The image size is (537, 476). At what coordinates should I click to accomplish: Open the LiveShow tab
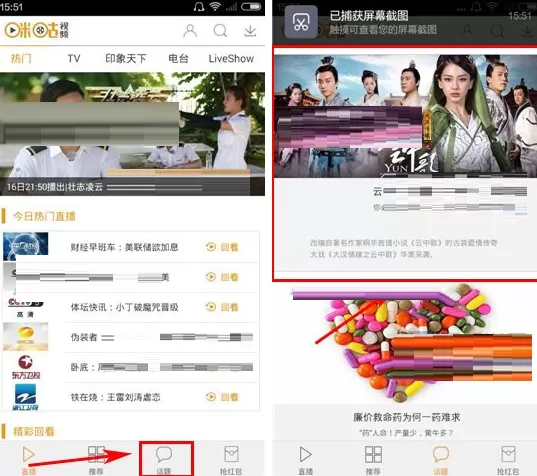pos(231,59)
